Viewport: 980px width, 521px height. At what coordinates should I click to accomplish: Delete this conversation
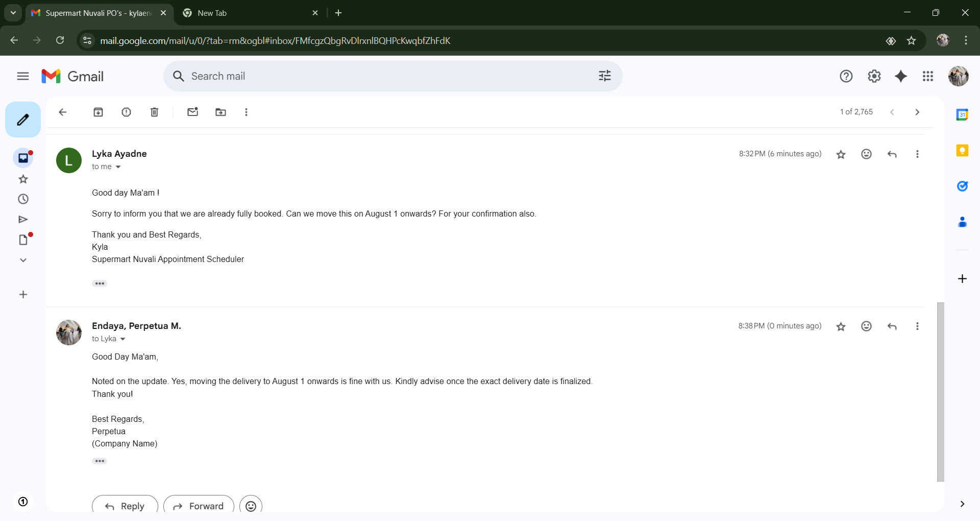click(155, 112)
